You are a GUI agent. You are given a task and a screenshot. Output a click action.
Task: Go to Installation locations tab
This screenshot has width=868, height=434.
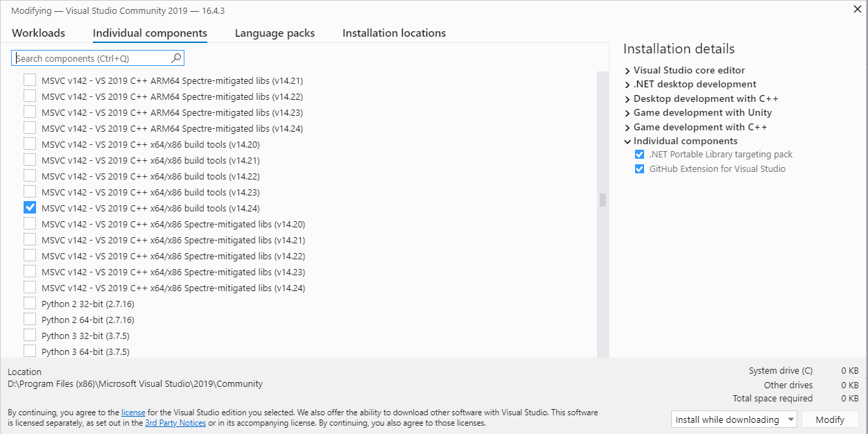(394, 33)
